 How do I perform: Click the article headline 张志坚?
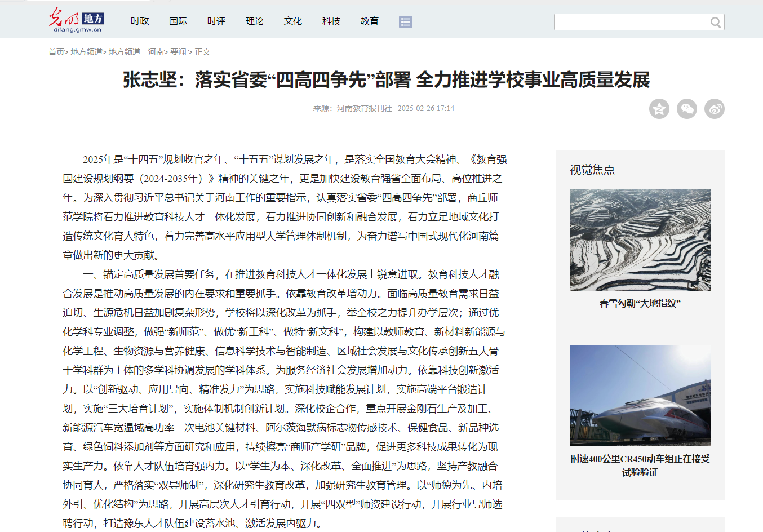coord(387,79)
